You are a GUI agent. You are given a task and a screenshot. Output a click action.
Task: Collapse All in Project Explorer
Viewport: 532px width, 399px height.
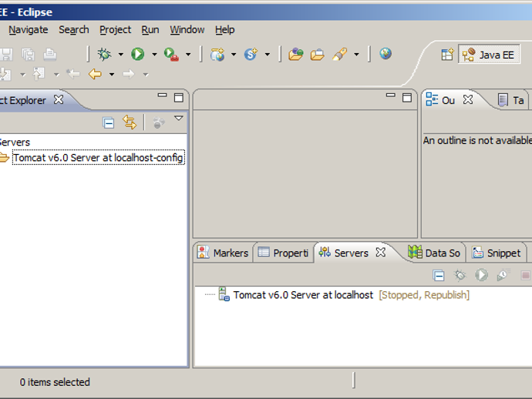click(x=109, y=122)
